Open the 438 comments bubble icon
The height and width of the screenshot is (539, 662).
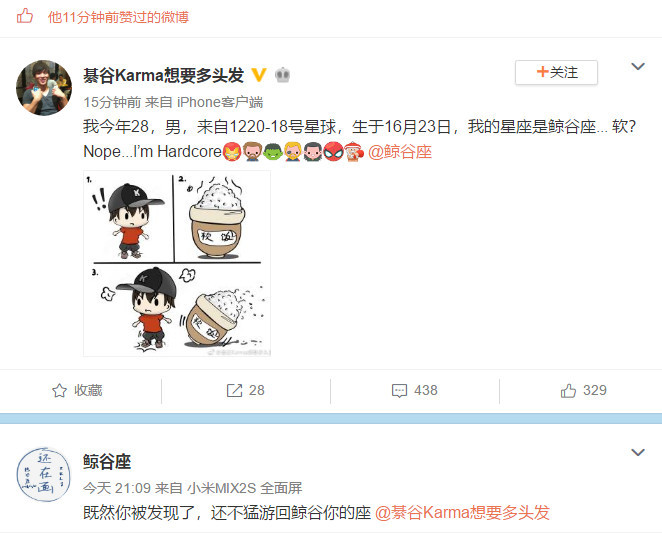(x=399, y=391)
